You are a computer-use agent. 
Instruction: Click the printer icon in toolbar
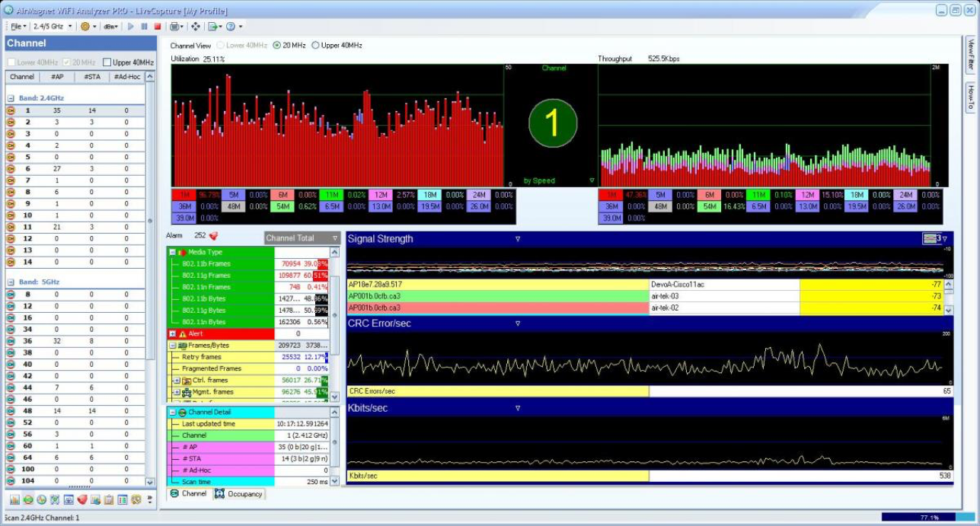click(x=175, y=27)
